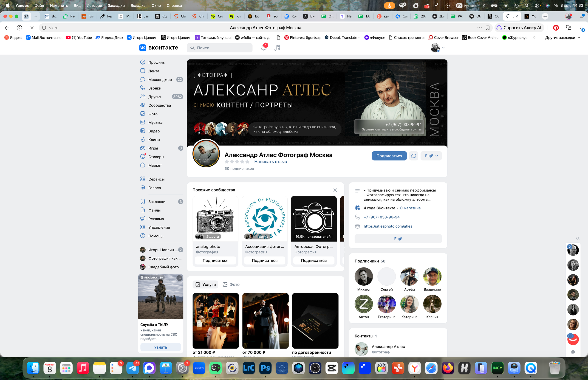Screen dimensions: 588x380
Task: Click the Pinterest extension icon in toolbar
Action: pos(556,28)
